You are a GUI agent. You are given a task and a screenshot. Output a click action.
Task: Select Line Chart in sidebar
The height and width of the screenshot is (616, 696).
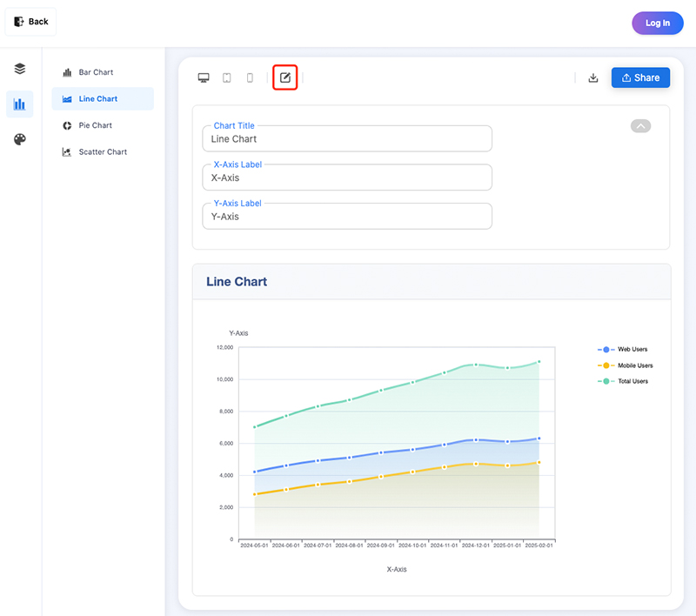click(x=97, y=99)
